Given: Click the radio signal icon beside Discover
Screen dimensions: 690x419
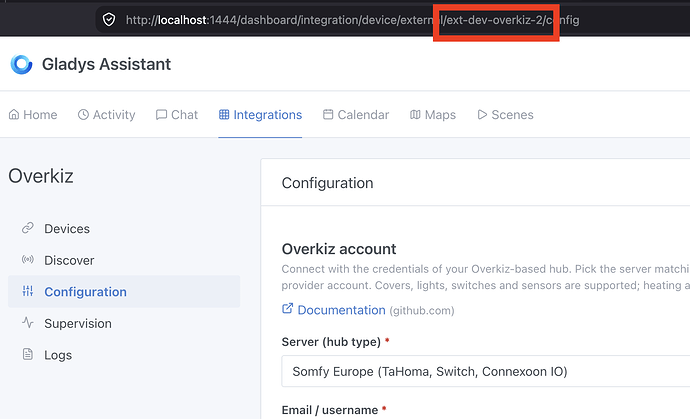Looking at the screenshot, I should 28,260.
